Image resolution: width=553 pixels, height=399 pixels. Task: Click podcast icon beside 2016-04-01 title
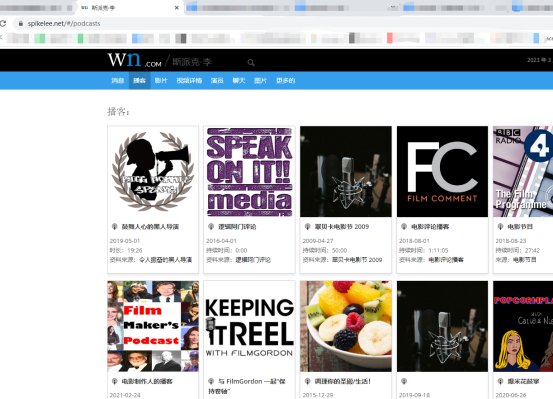[211, 226]
